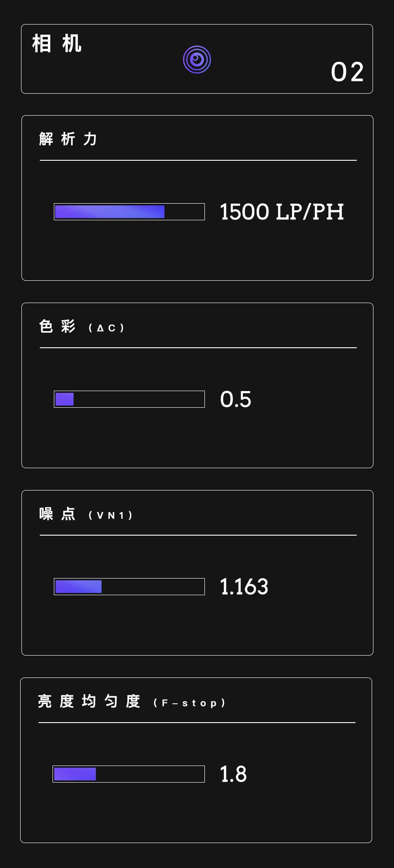
Task: Select the 1.8 F-stop value
Action: (233, 774)
